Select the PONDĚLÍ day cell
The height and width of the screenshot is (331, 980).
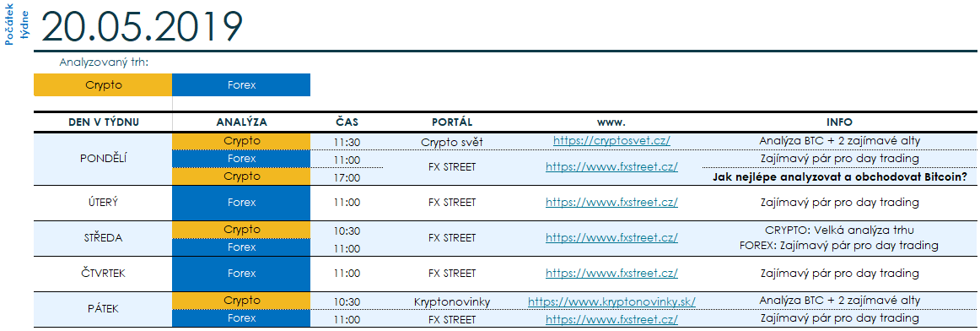click(103, 158)
